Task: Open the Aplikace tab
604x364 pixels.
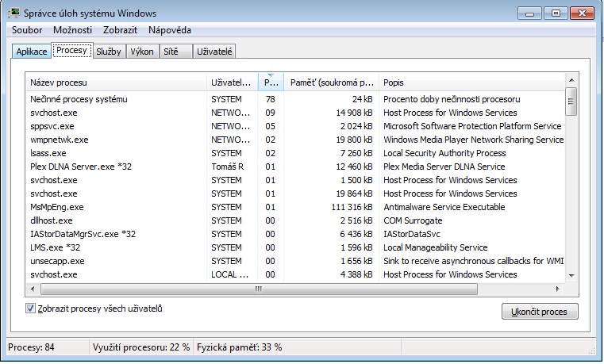Action: (x=32, y=52)
